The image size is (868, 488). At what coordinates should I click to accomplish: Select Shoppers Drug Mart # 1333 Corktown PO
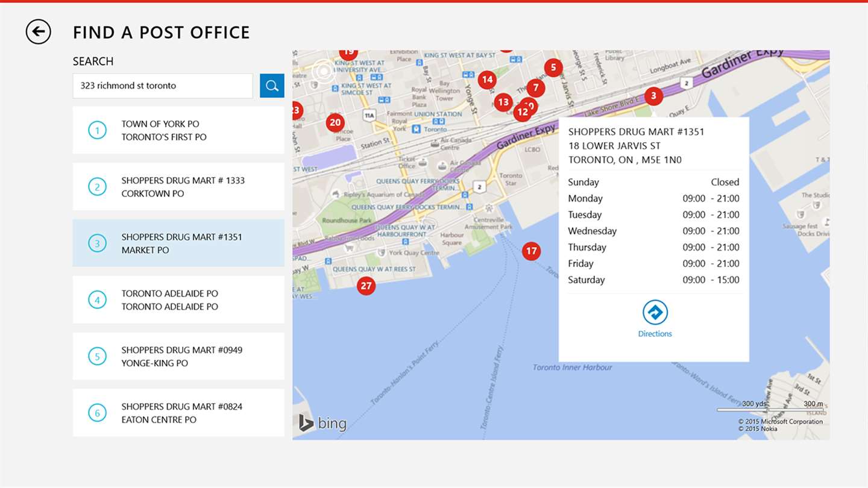click(178, 187)
